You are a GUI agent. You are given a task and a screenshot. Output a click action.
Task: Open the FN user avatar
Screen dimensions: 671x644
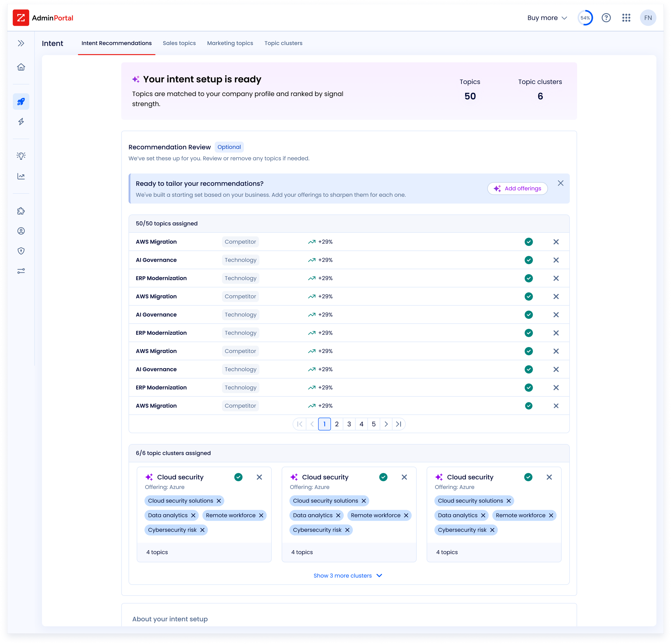click(x=648, y=18)
